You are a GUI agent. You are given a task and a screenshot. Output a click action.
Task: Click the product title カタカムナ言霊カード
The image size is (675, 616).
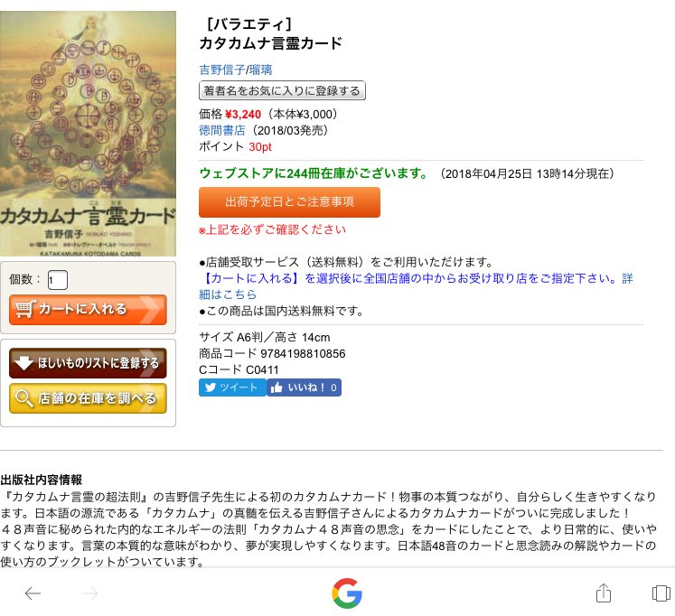click(271, 43)
